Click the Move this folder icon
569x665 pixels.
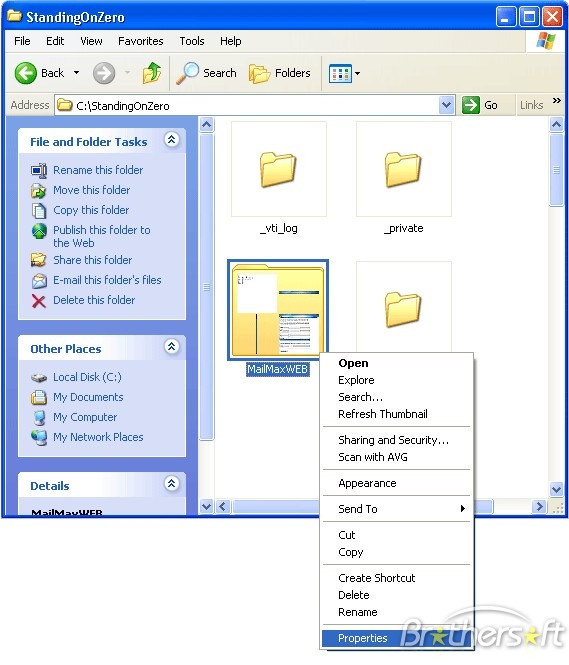point(39,190)
